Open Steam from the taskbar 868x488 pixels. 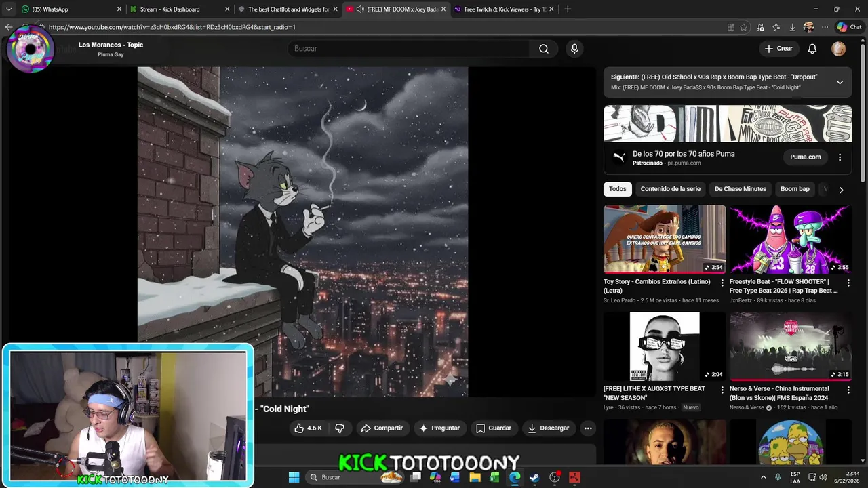point(534,477)
